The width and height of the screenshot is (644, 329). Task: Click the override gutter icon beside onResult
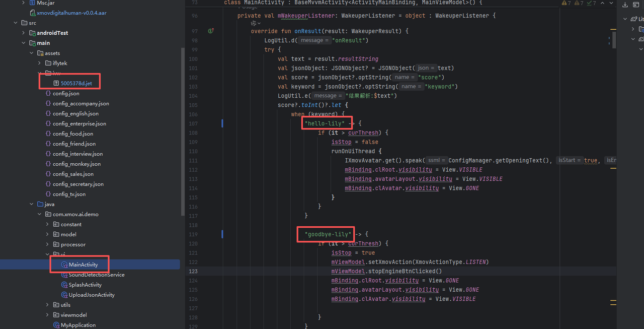211,31
